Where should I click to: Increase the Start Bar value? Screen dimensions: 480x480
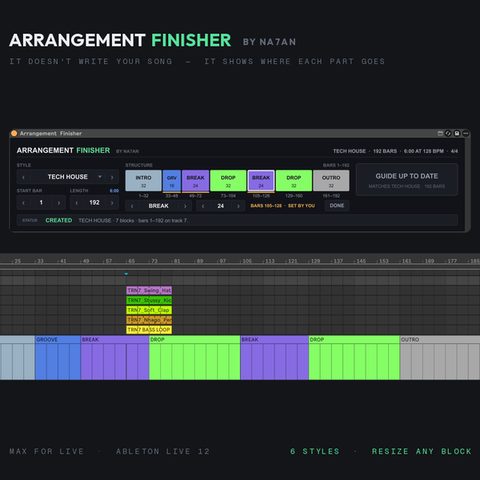point(59,203)
